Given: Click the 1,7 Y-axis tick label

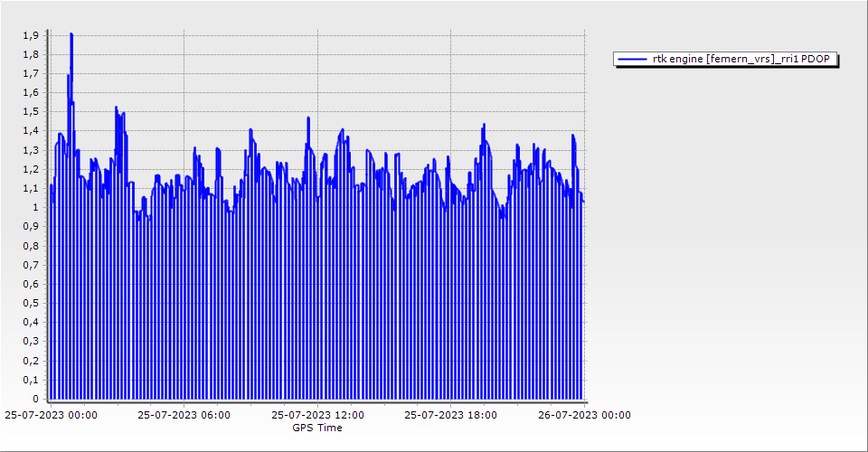Looking at the screenshot, I should [x=31, y=73].
